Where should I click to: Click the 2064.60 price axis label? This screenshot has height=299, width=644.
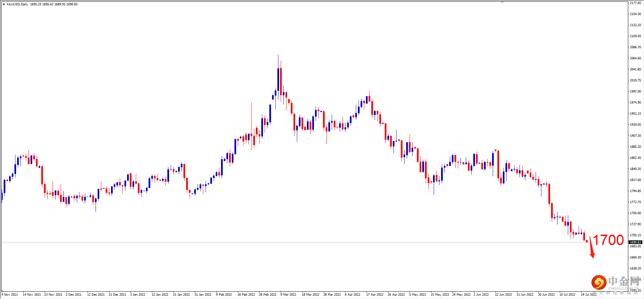coord(635,58)
